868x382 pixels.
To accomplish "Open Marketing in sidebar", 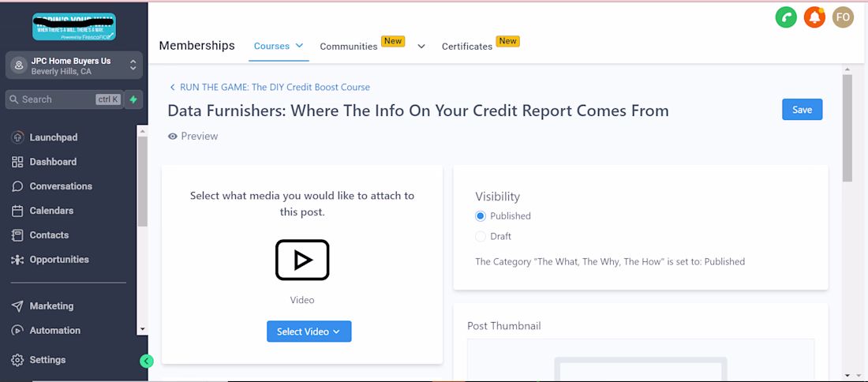I will point(51,305).
